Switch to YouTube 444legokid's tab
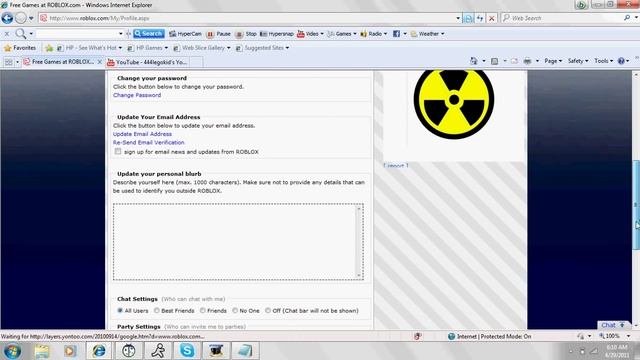Screen dimensions: 640x360 click(x=147, y=62)
